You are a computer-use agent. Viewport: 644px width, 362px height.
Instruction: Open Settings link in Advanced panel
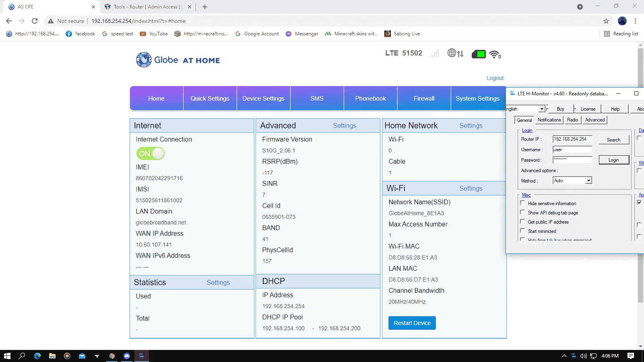(345, 125)
